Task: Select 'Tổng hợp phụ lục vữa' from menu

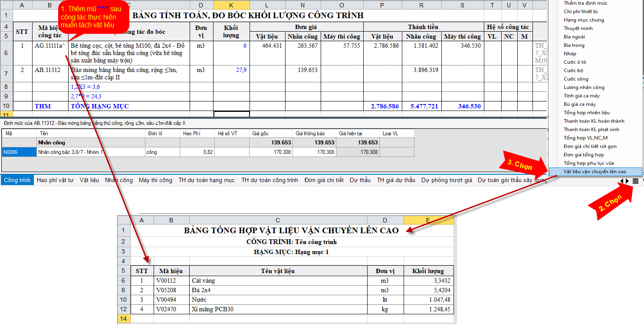Action: click(x=588, y=163)
